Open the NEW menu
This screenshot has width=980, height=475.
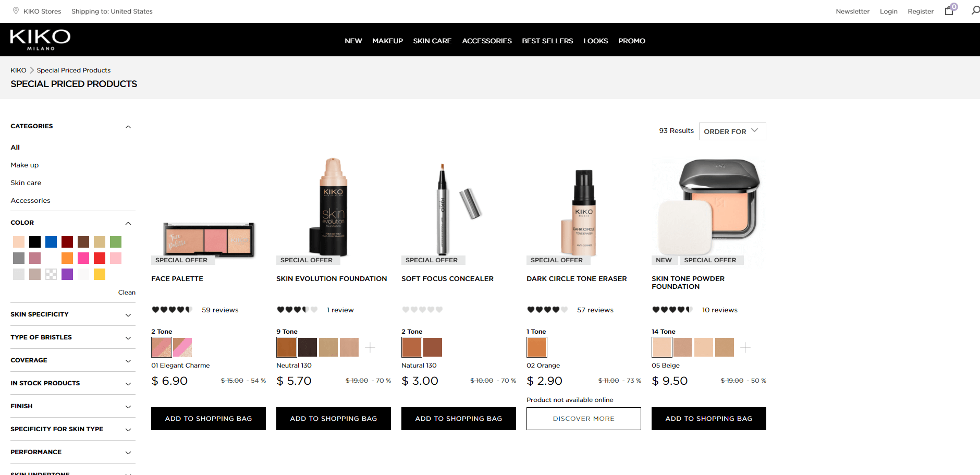pos(353,41)
